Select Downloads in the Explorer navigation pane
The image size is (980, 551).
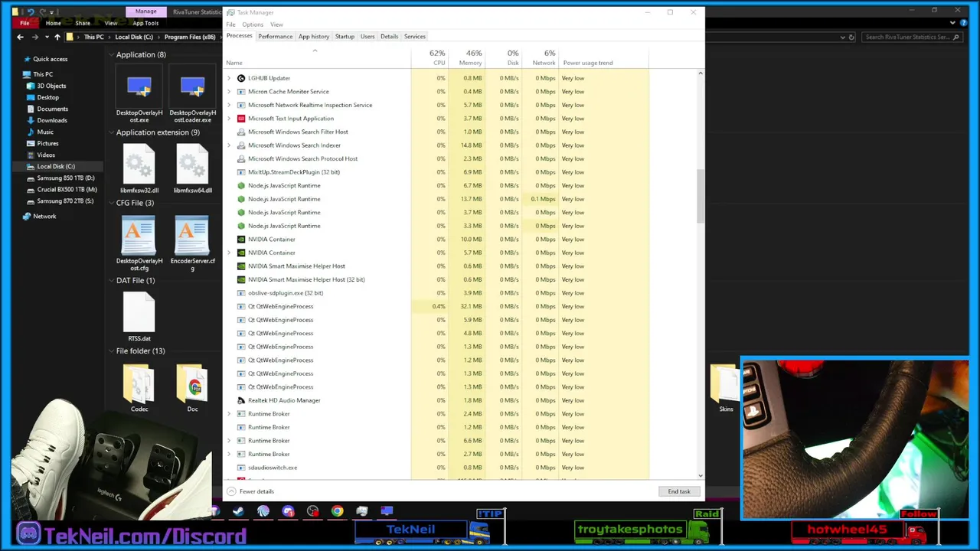tap(52, 120)
